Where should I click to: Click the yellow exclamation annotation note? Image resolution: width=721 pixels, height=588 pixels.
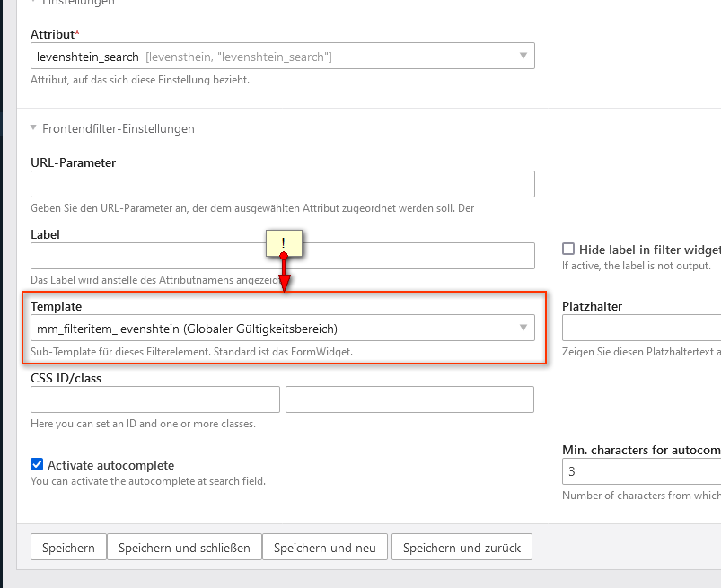[x=283, y=241]
